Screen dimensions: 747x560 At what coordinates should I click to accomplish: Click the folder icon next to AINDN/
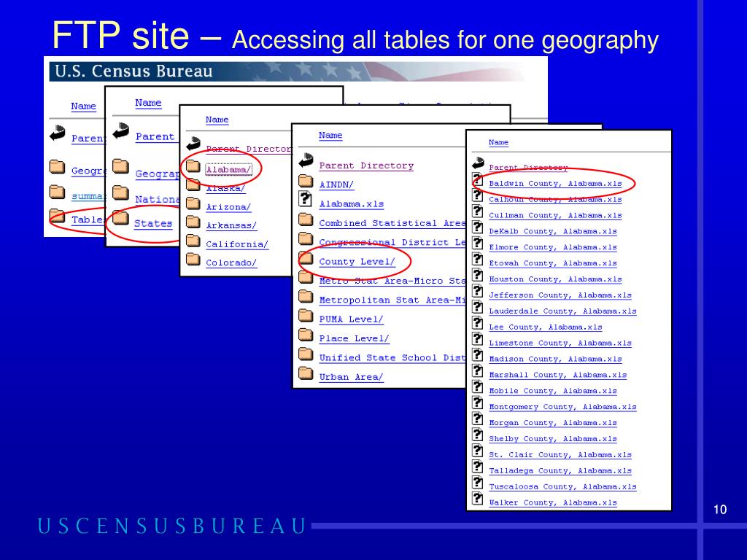(306, 181)
